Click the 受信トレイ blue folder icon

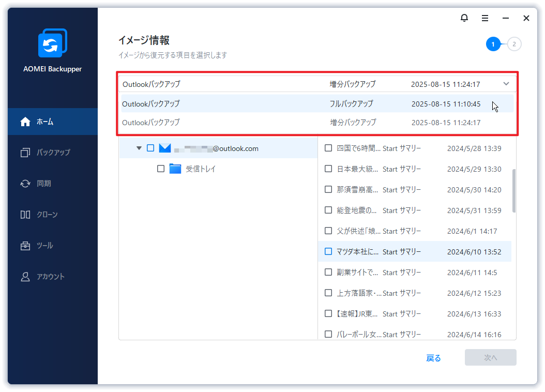pyautogui.click(x=175, y=169)
